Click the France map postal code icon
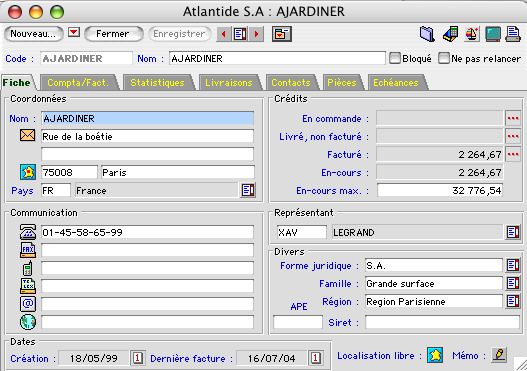The height and width of the screenshot is (371, 527). [28, 172]
